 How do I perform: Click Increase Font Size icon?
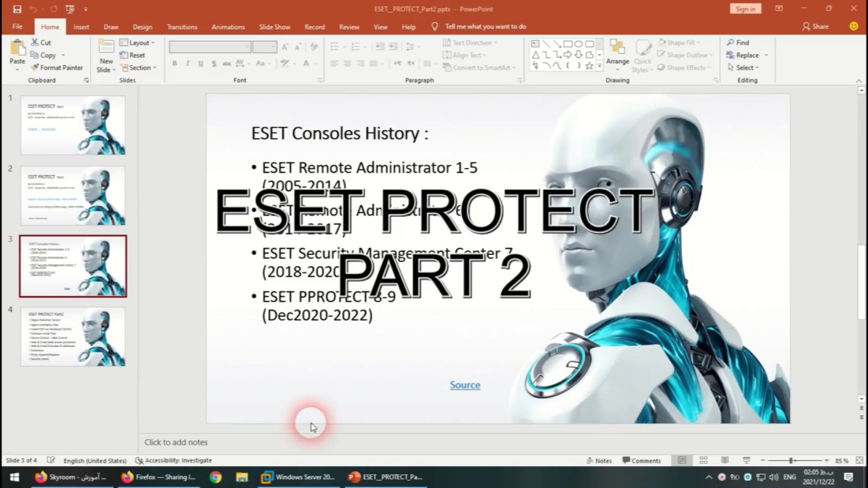(x=285, y=47)
